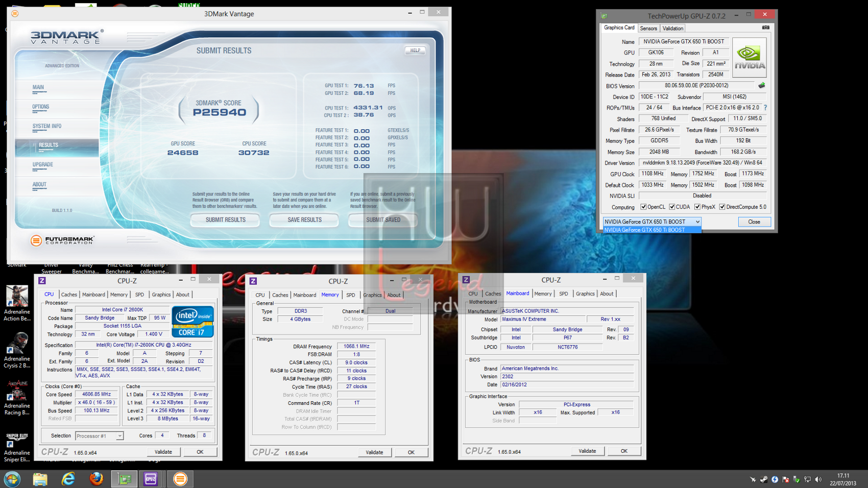Click the SUBMIT RESULTS button

click(225, 220)
